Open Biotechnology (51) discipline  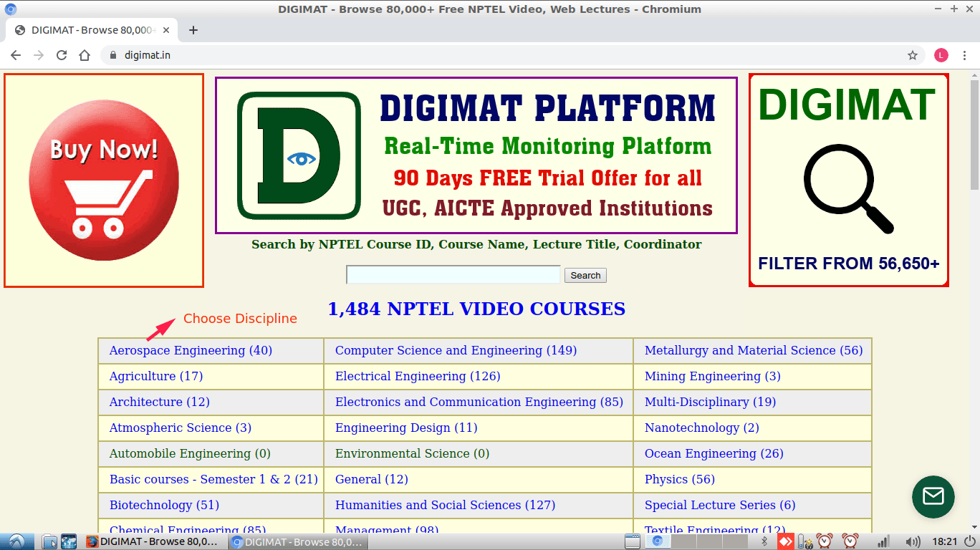coord(164,505)
